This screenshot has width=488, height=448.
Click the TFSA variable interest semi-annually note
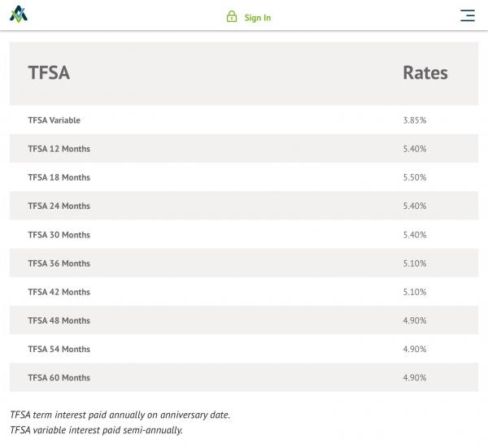(96, 430)
